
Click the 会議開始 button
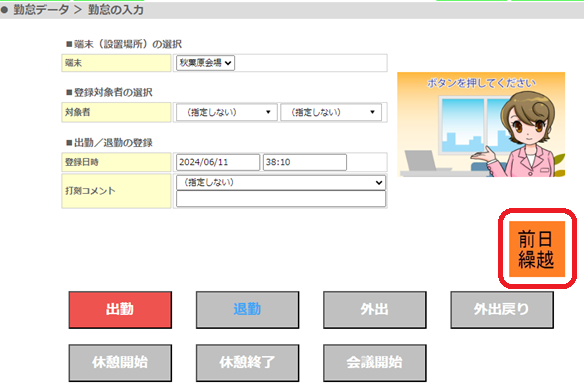pos(375,363)
